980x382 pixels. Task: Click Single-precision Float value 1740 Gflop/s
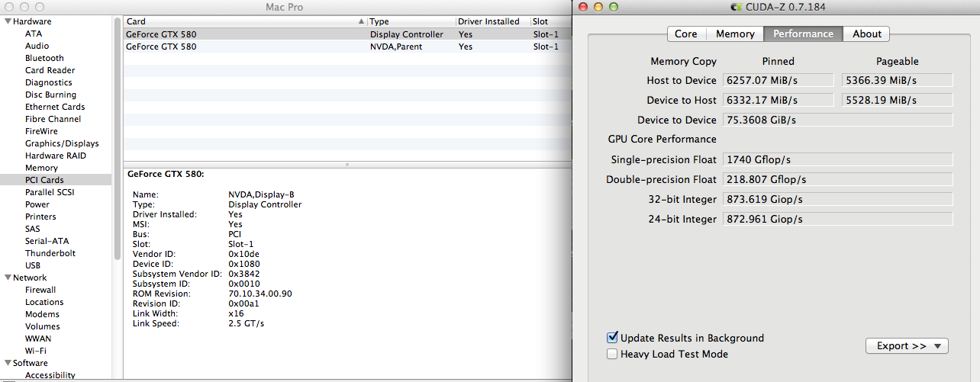click(838, 159)
